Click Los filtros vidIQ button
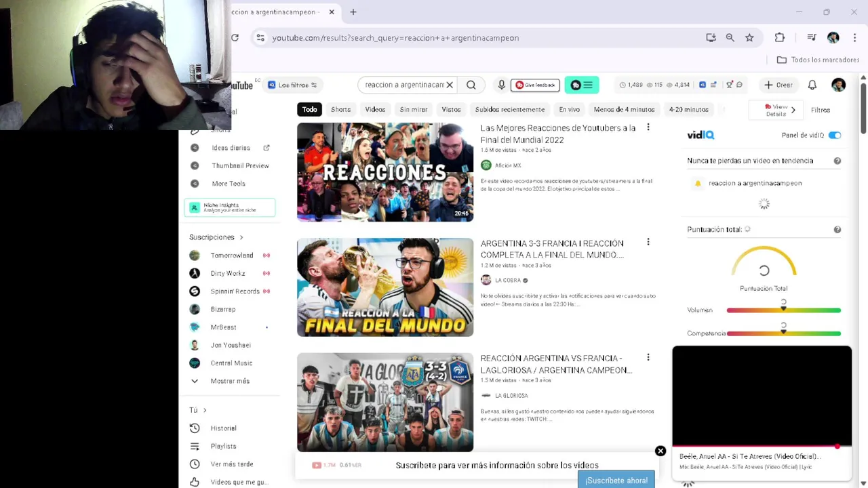 [x=292, y=85]
